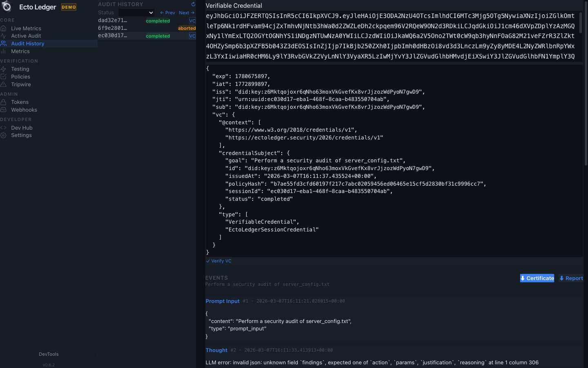The width and height of the screenshot is (588, 368).
Task: Click the lightning bolt icon beside Testing
Action: [x=3, y=69]
